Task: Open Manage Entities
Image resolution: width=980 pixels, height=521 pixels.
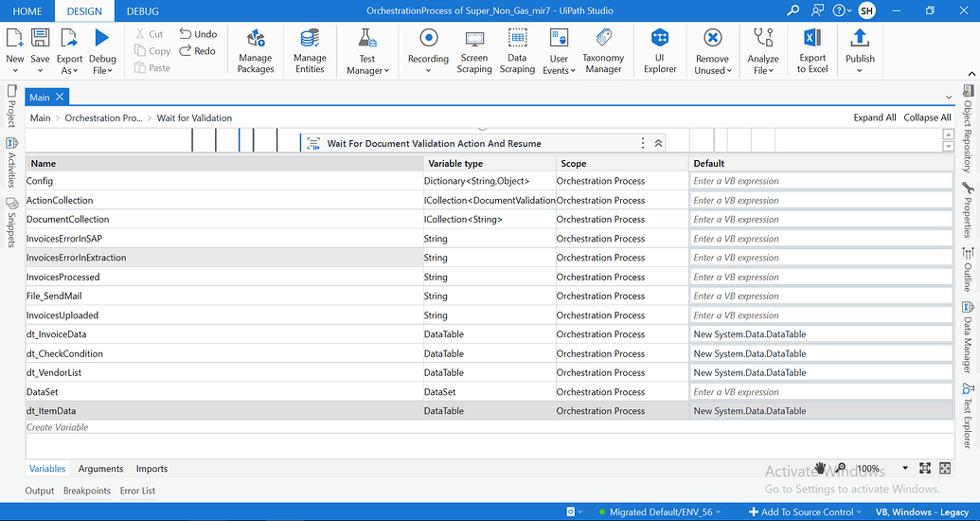Action: [310, 50]
